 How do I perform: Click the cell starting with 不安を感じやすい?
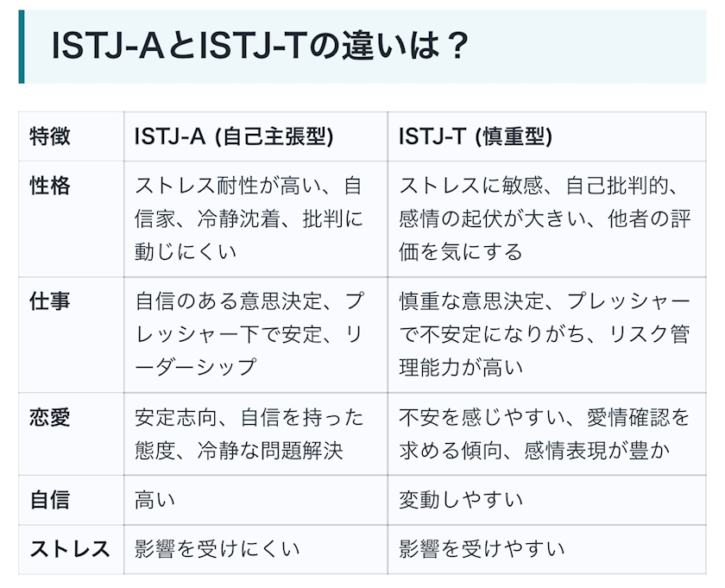(x=544, y=433)
